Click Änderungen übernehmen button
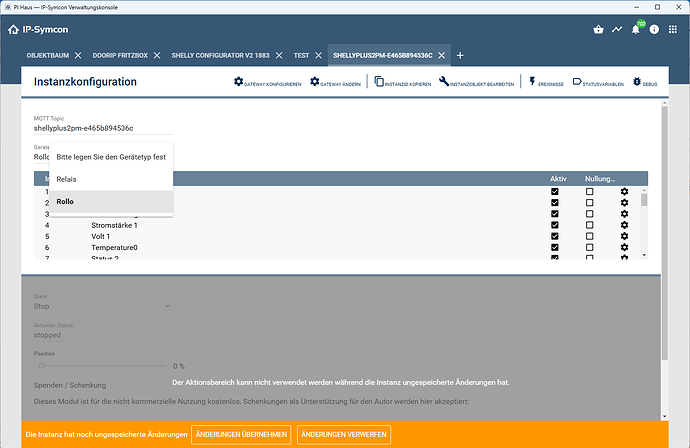This screenshot has height=448, width=690. click(x=241, y=435)
